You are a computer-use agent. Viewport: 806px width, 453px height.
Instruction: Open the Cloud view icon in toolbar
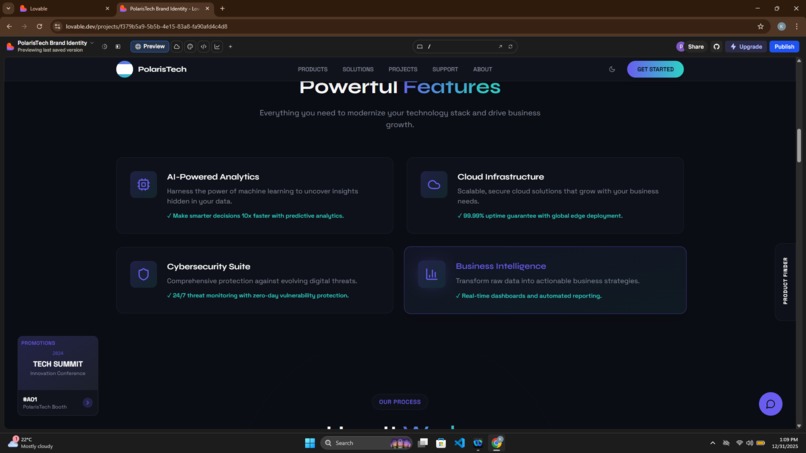177,46
